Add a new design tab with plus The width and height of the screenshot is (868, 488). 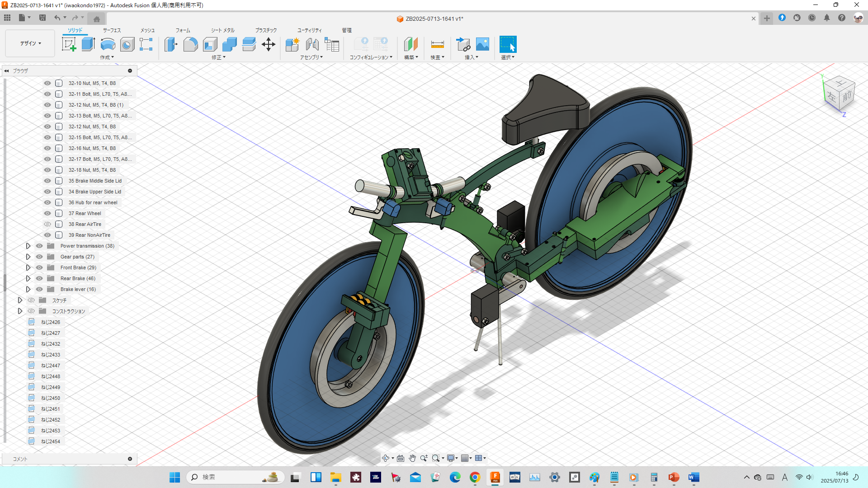pos(767,19)
